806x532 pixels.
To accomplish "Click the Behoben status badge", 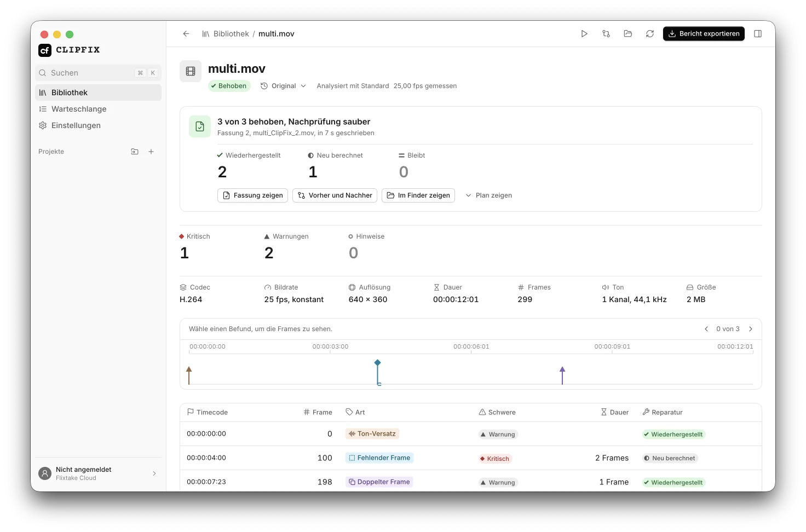I will tap(229, 86).
